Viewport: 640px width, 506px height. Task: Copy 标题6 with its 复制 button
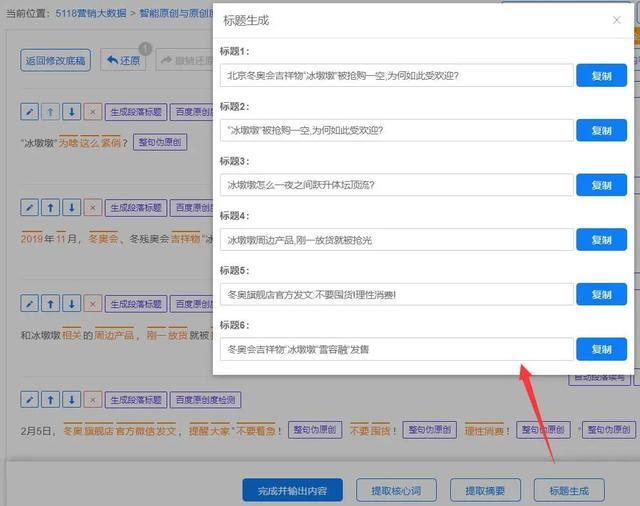pyautogui.click(x=601, y=349)
